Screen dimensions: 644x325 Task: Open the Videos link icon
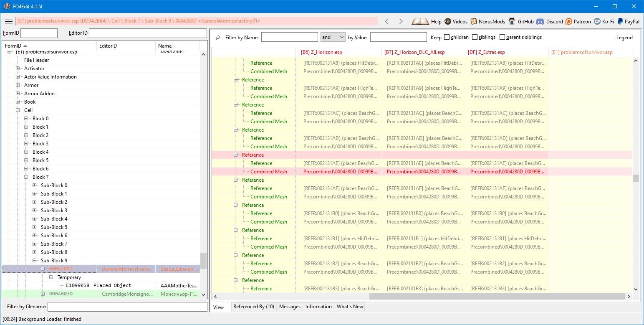tap(448, 21)
